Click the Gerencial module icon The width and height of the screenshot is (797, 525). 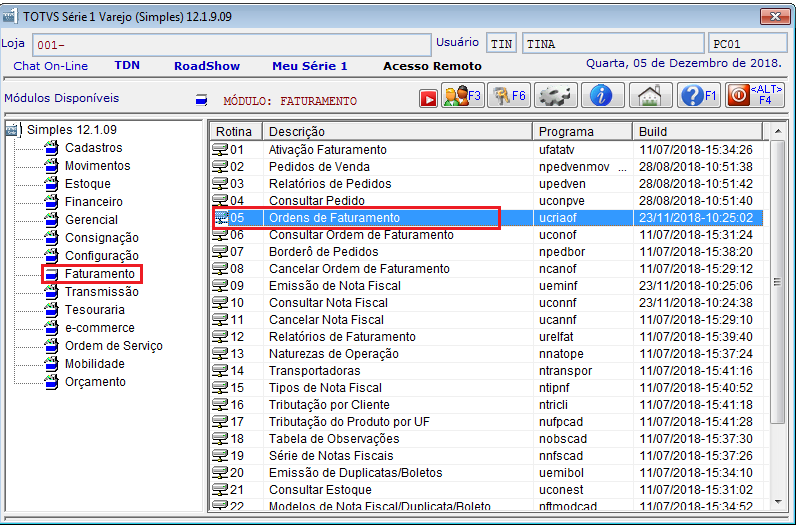pyautogui.click(x=51, y=220)
